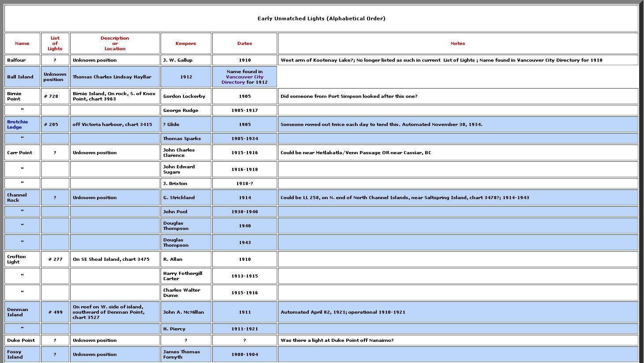Select the '1905-1917' date cell
Image resolution: width=644 pixels, height=363 pixels.
click(244, 110)
